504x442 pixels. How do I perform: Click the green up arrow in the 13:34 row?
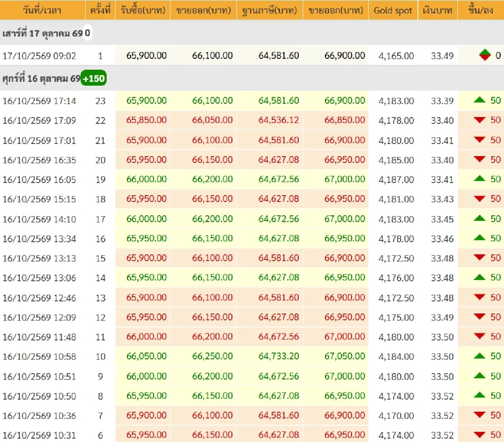pos(479,238)
